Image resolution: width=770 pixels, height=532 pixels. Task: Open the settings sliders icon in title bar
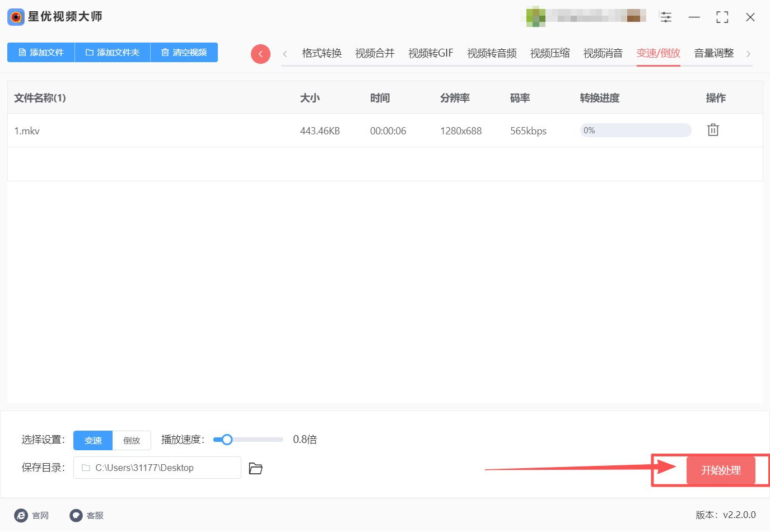[x=665, y=17]
